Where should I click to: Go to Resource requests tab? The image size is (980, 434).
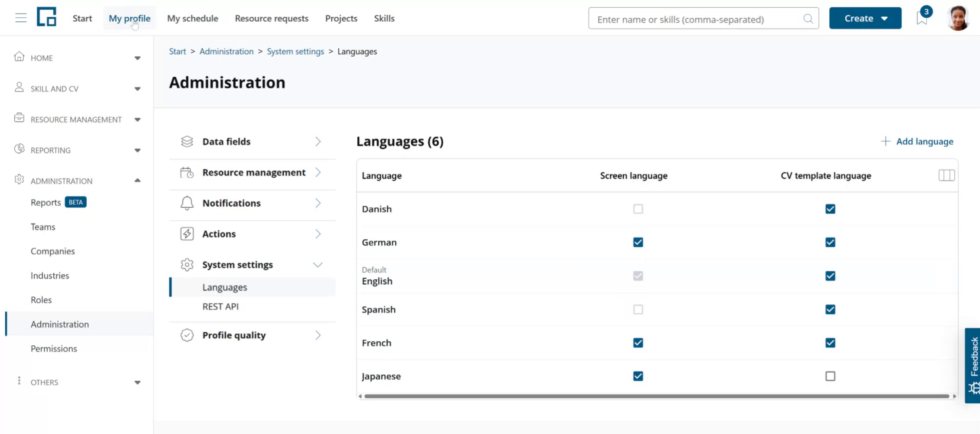272,18
